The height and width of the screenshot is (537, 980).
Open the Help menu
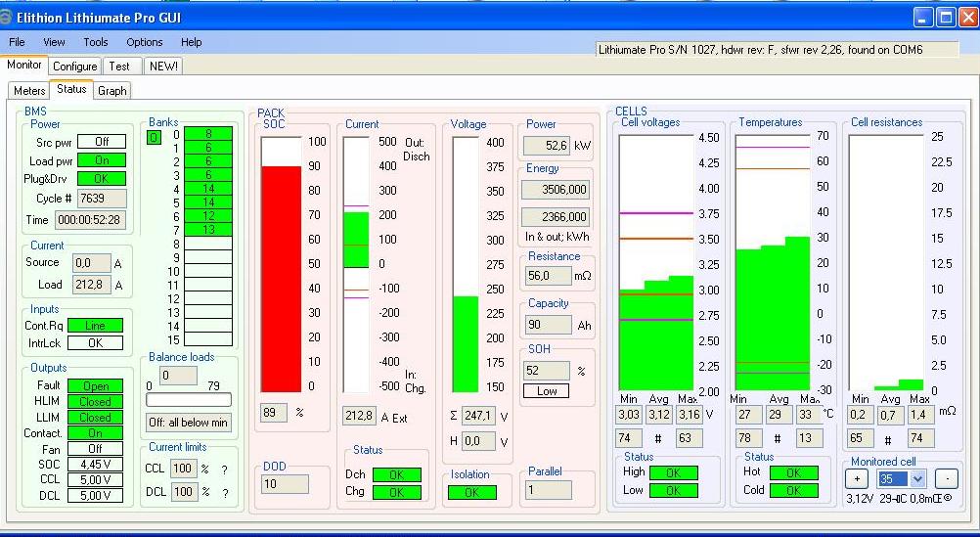(x=192, y=42)
